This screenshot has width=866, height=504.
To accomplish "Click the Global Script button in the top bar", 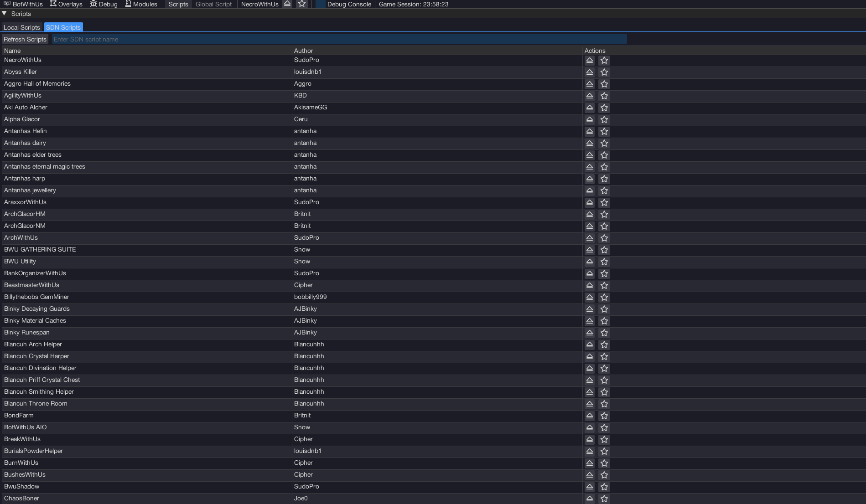I will click(213, 4).
